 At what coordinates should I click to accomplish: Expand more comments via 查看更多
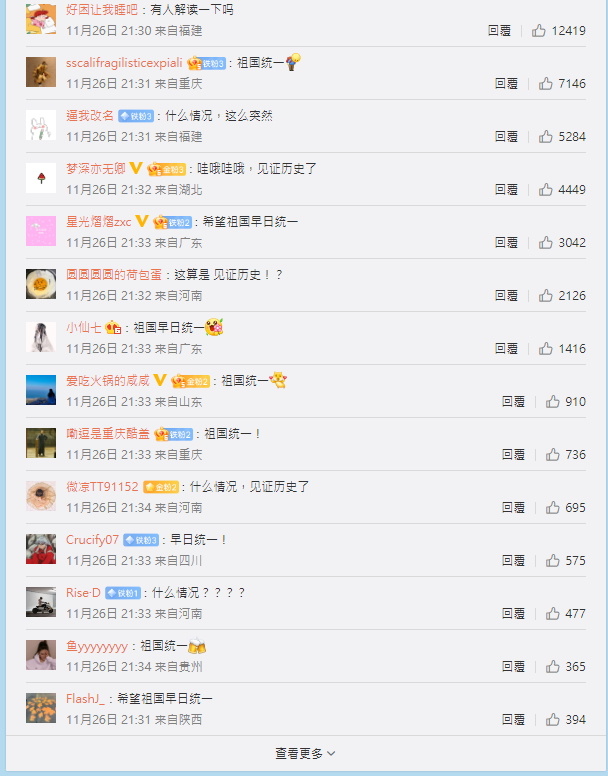(x=305, y=753)
